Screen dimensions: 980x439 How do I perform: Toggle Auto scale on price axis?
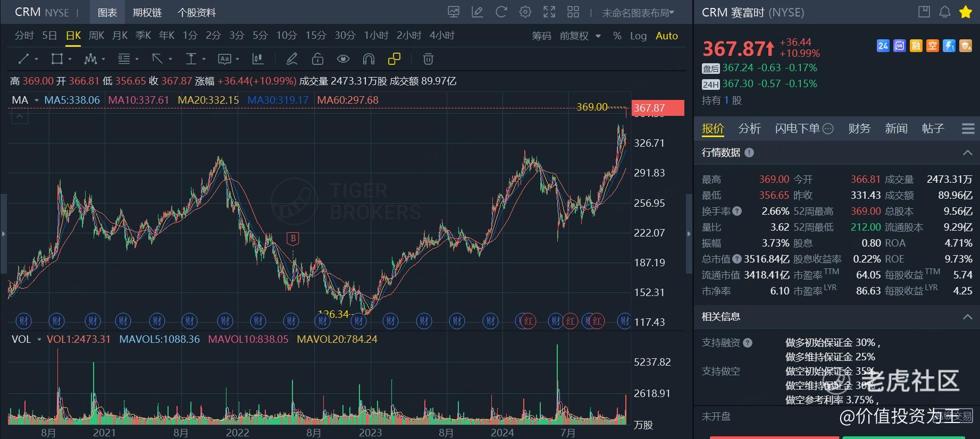coord(667,36)
